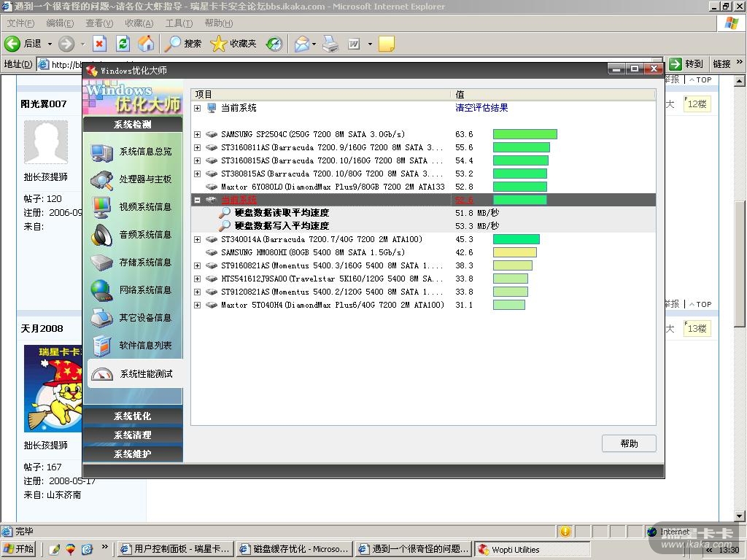Open 编辑(E) menu
This screenshot has height=560, width=747.
60,23
